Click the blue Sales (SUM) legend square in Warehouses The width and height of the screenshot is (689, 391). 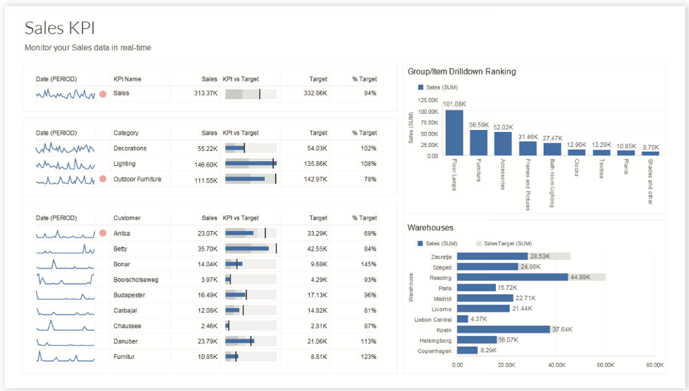point(420,243)
